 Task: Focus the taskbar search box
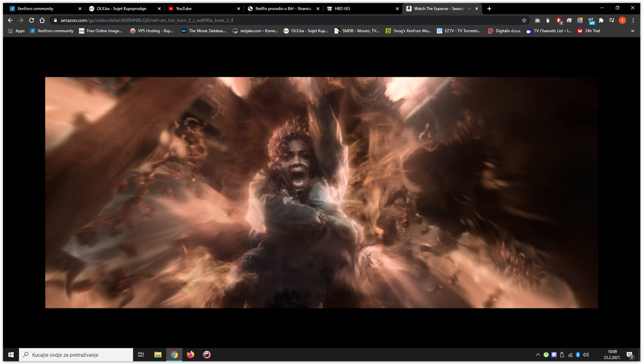(76, 354)
